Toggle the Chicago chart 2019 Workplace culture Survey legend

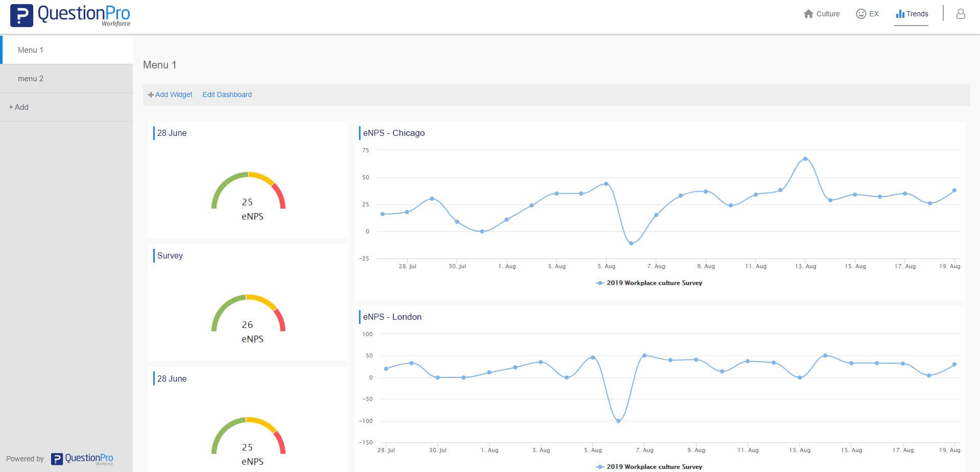[x=649, y=283]
